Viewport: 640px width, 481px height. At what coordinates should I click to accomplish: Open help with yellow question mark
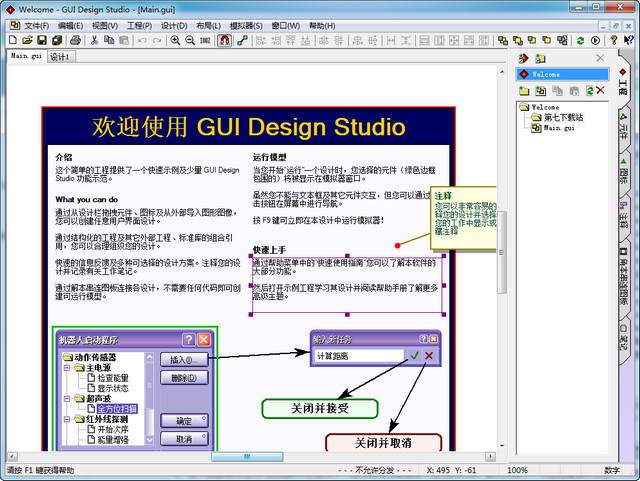(x=613, y=40)
